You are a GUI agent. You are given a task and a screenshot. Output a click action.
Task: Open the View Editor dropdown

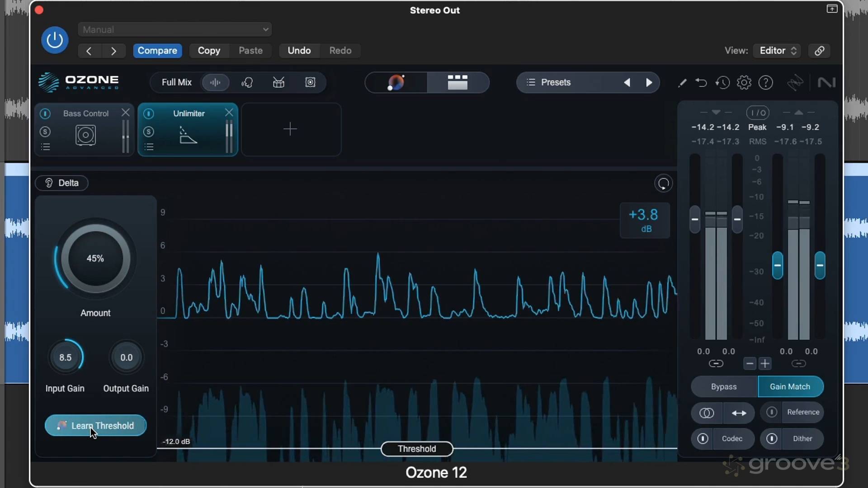point(777,51)
